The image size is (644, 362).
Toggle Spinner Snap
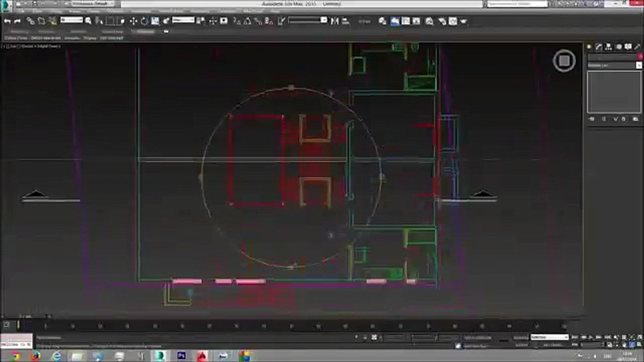click(x=269, y=21)
